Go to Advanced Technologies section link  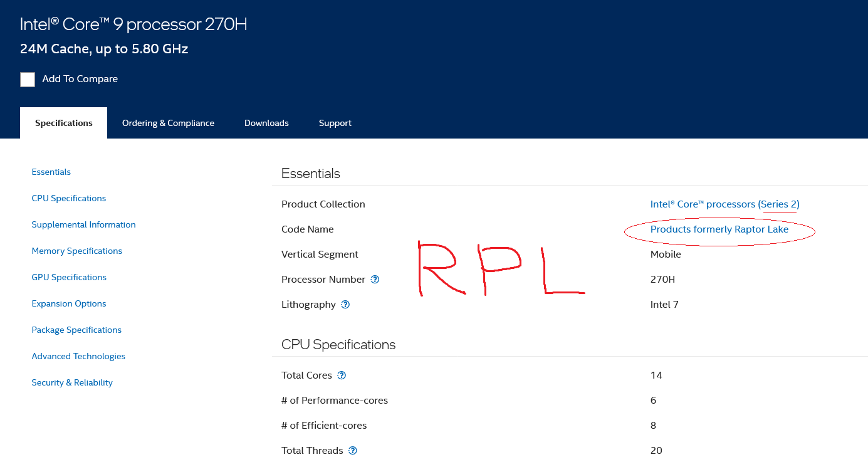[x=78, y=356]
